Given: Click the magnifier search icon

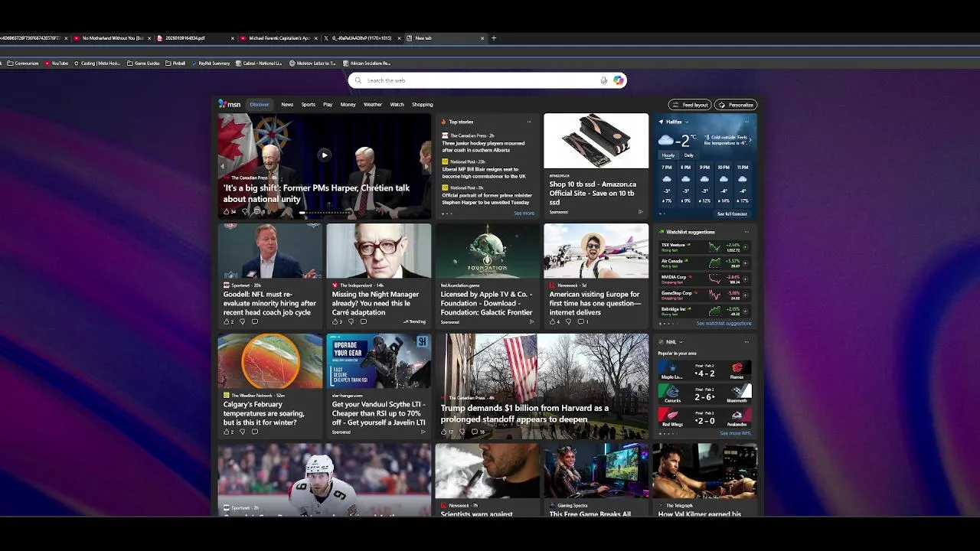Looking at the screenshot, I should click(x=358, y=80).
